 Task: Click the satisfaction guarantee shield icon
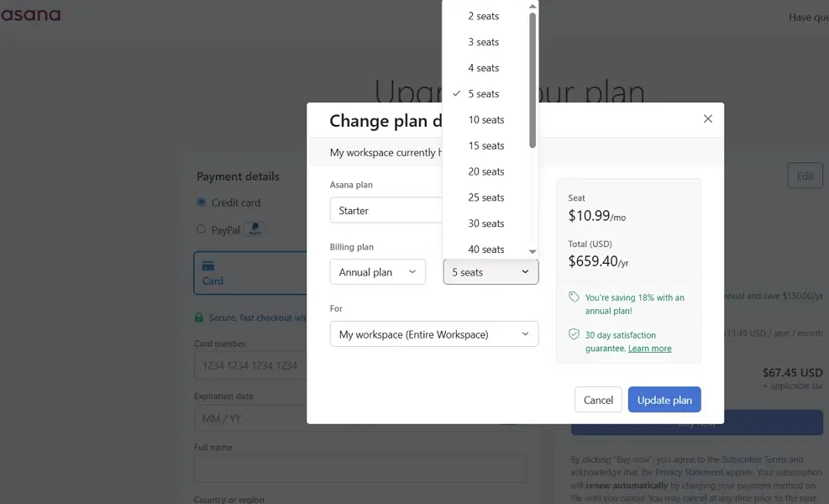click(x=574, y=334)
